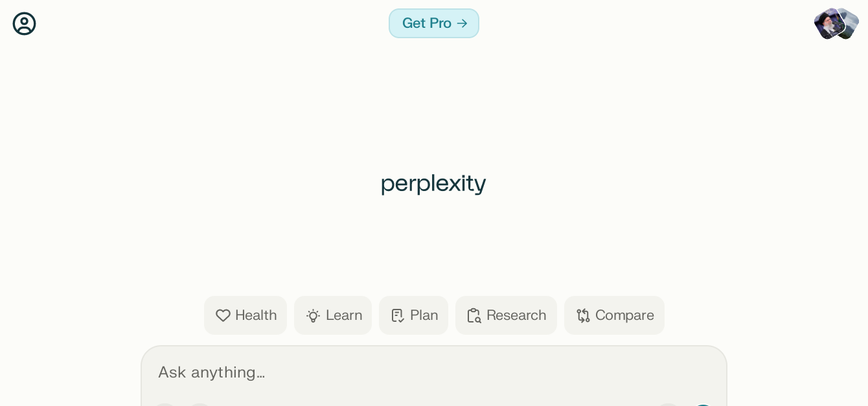
Task: Click the clipboard search icon on Research
Action: click(474, 315)
